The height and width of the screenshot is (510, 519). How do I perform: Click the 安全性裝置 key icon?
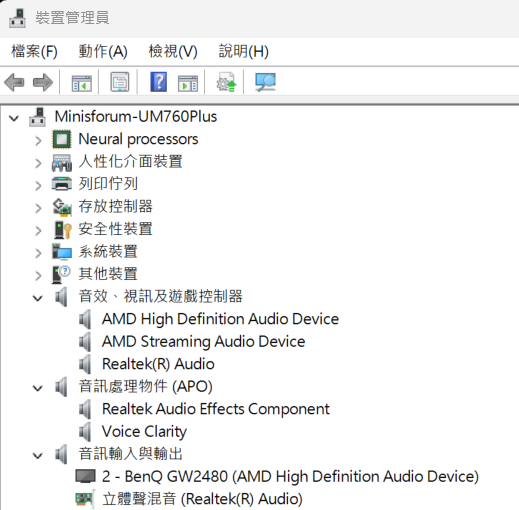click(62, 230)
